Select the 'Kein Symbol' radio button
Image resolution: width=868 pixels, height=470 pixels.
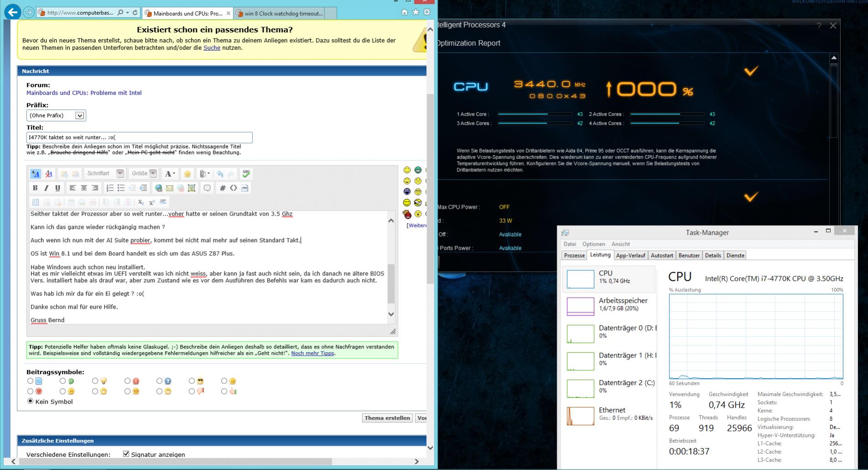30,401
